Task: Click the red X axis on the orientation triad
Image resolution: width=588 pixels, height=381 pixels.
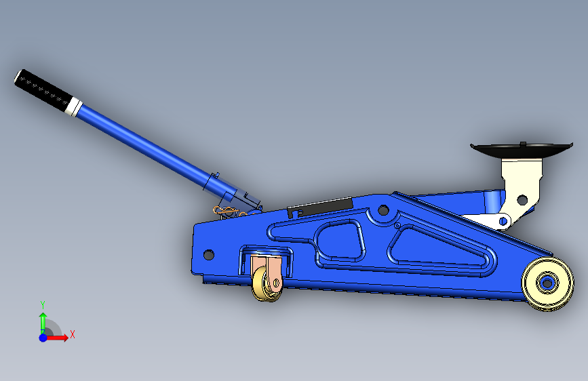Action: tap(57, 338)
